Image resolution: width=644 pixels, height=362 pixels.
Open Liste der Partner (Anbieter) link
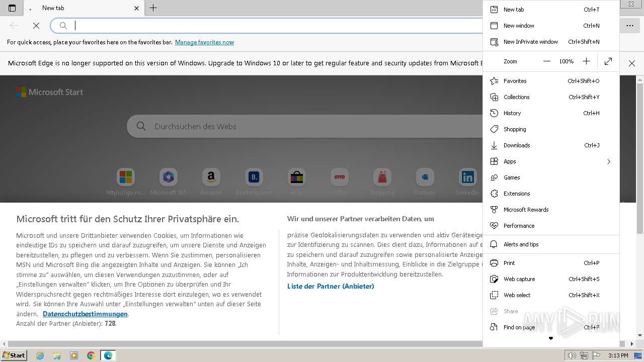point(331,286)
